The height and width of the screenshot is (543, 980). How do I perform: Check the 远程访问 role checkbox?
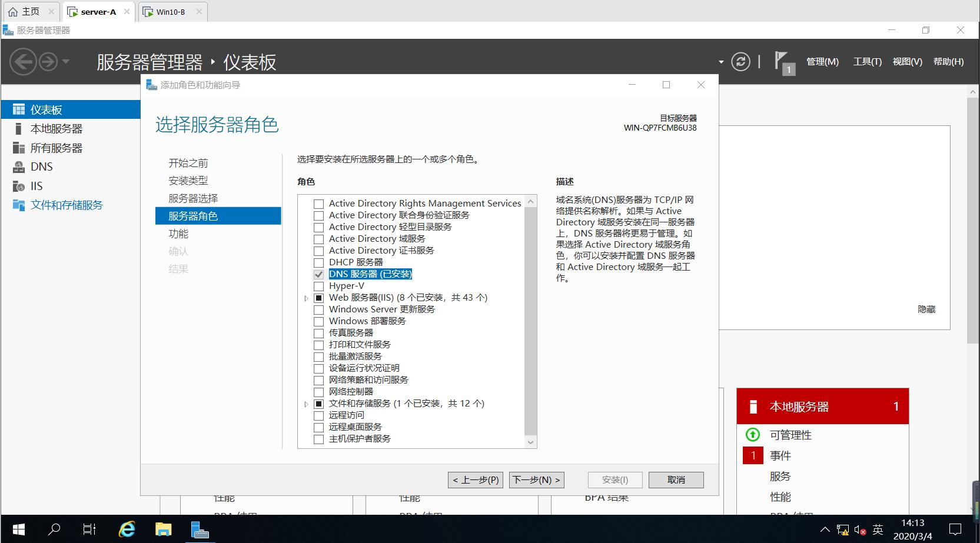[x=318, y=415]
